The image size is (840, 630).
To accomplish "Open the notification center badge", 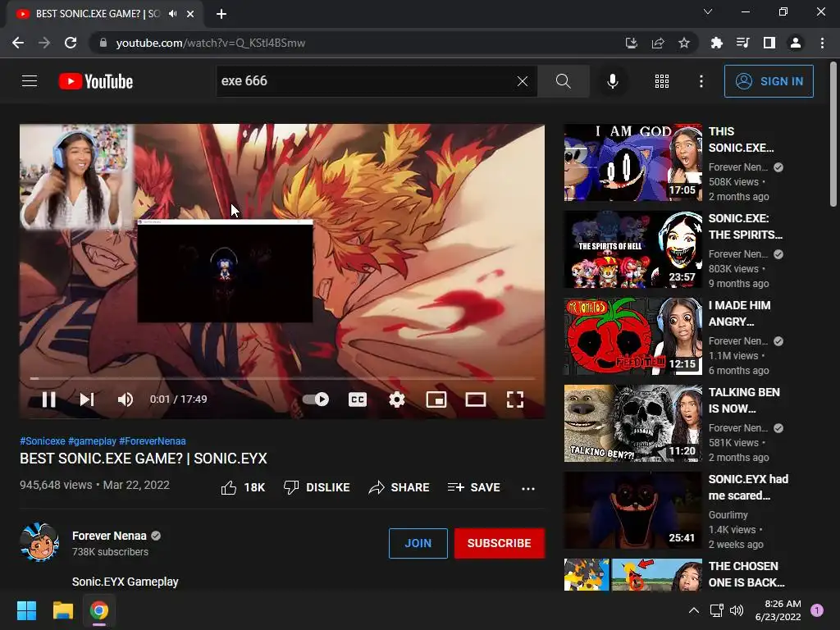I will (x=817, y=610).
